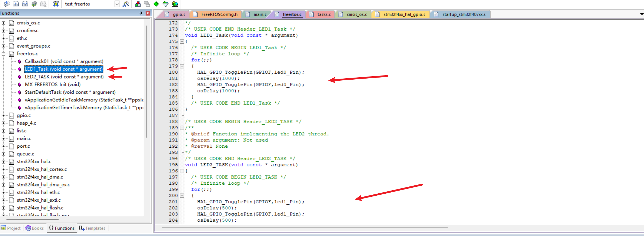The image size is (644, 236).
Task: Click the Functions panel vertical scrollbar
Action: 147,82
